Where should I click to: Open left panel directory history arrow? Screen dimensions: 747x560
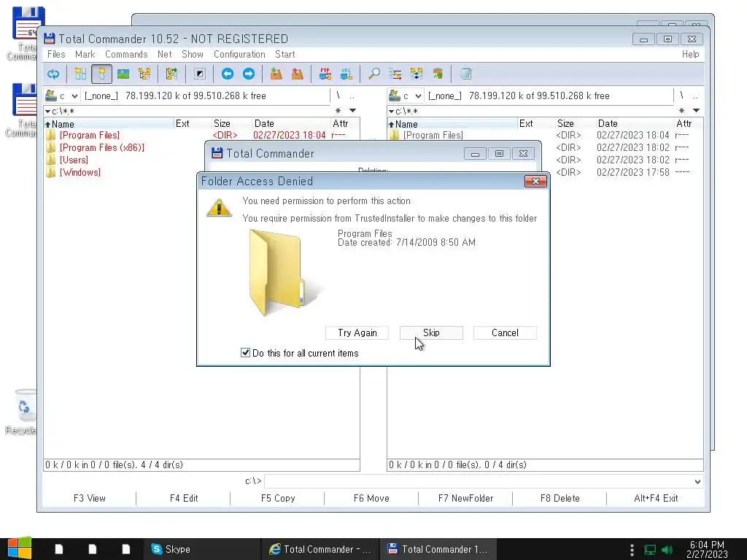pos(352,111)
